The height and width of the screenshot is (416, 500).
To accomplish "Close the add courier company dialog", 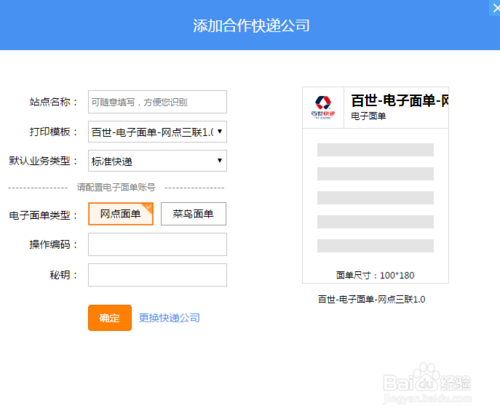I will pyautogui.click(x=495, y=8).
